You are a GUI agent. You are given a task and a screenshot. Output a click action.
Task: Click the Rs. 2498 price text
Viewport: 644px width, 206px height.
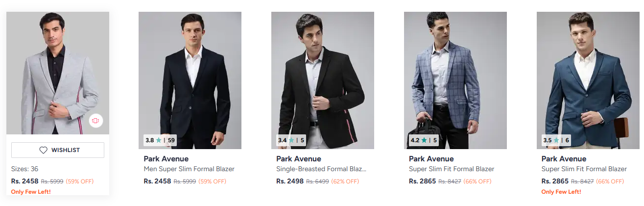290,181
